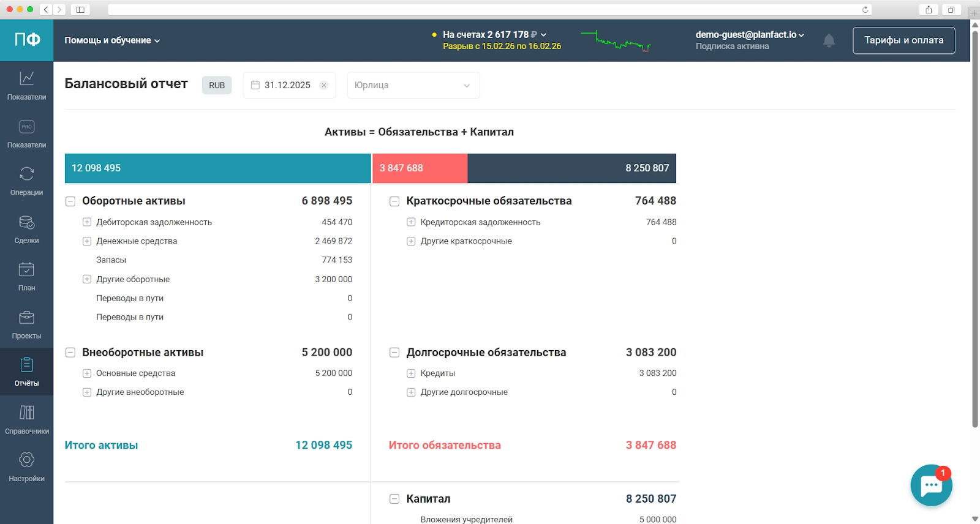
Task: Click the red liabilities bar 3 847 688
Action: click(x=420, y=168)
